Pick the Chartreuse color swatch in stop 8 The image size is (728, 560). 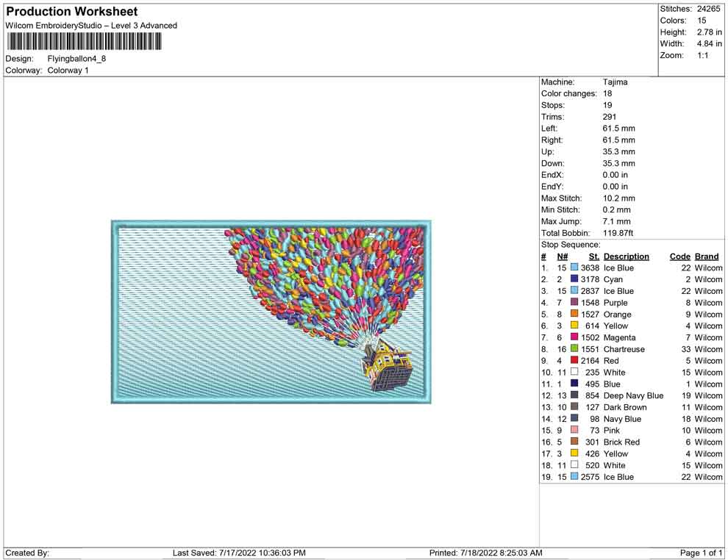click(x=574, y=348)
